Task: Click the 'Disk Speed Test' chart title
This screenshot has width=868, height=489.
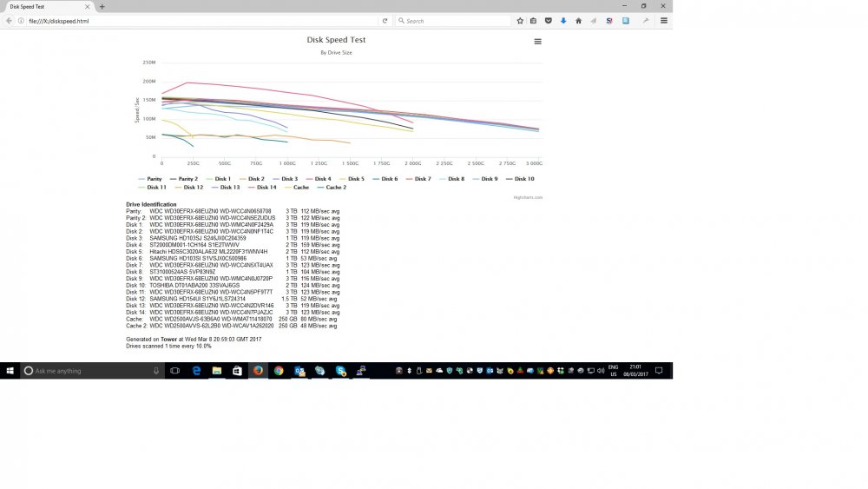Action: click(336, 40)
